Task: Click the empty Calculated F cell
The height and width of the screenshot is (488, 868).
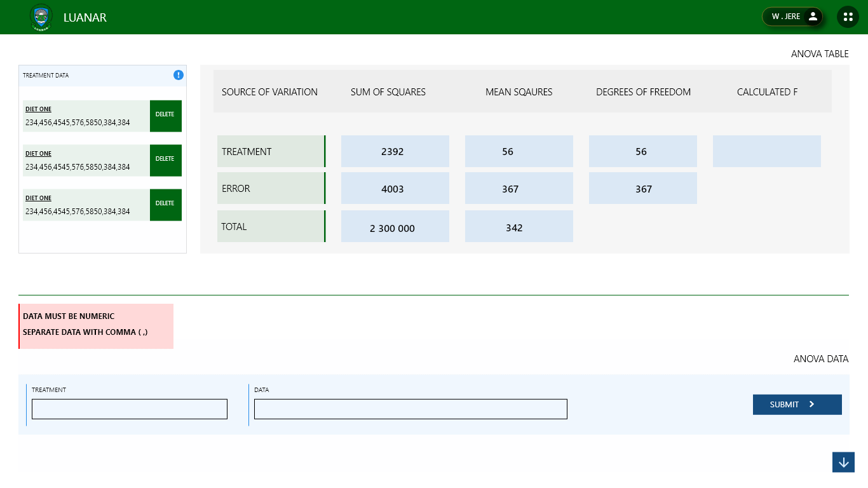Action: (767, 151)
